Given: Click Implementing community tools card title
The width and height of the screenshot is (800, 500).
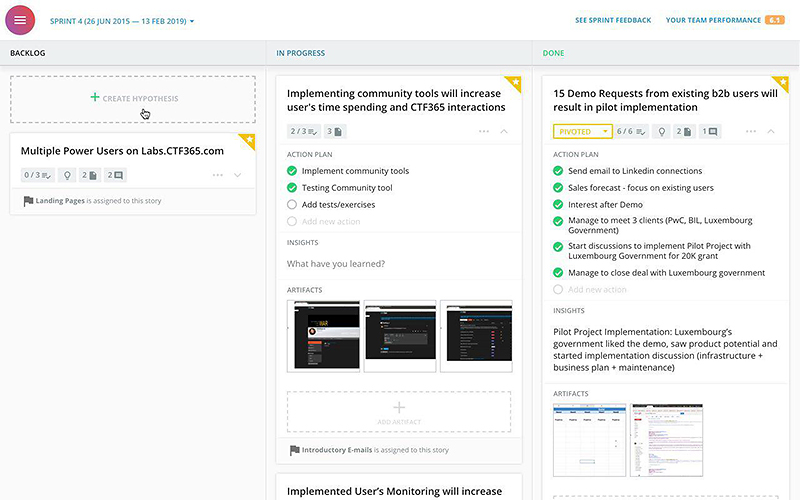Looking at the screenshot, I should 396,101.
